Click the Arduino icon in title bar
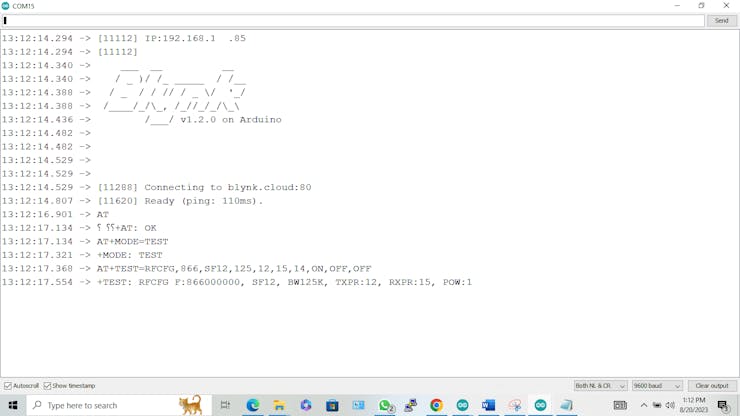The image size is (740, 416). (6, 6)
